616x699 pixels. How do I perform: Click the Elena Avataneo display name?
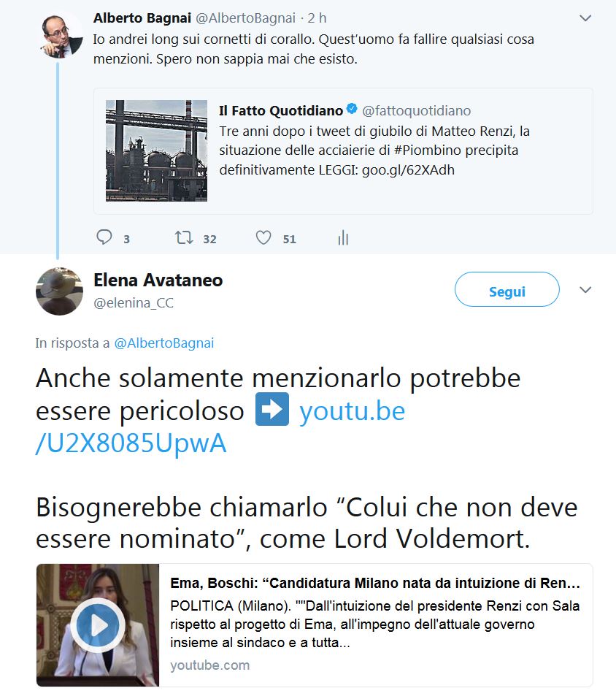pyautogui.click(x=158, y=280)
